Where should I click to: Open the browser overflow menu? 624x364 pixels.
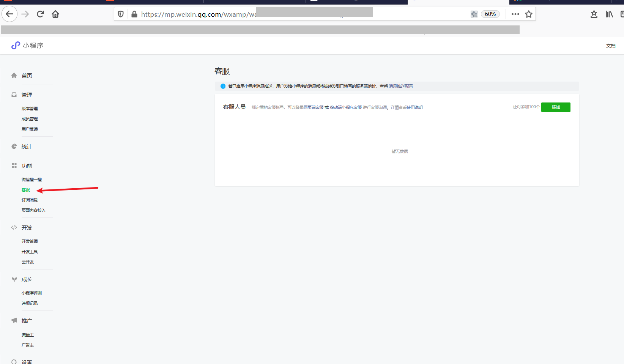pos(515,14)
